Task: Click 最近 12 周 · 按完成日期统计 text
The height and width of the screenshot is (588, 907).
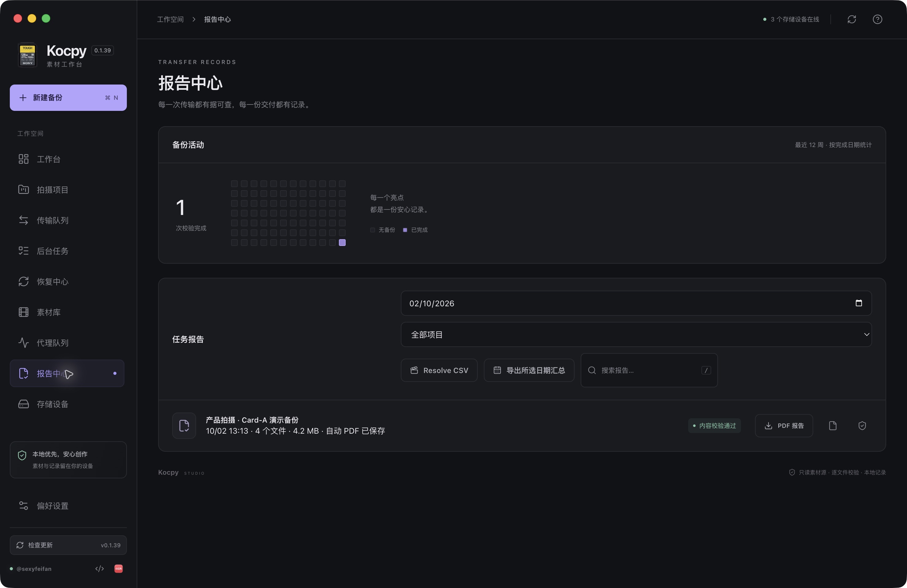Action: tap(833, 145)
